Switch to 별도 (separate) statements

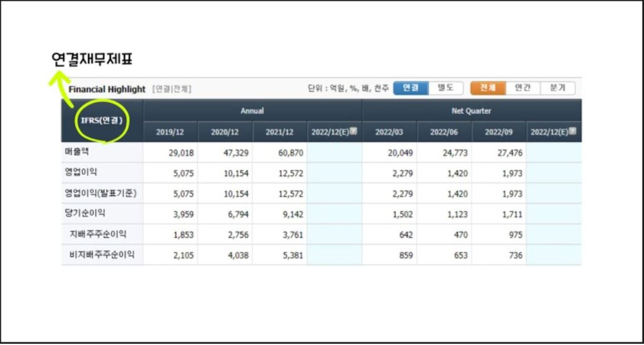[446, 88]
